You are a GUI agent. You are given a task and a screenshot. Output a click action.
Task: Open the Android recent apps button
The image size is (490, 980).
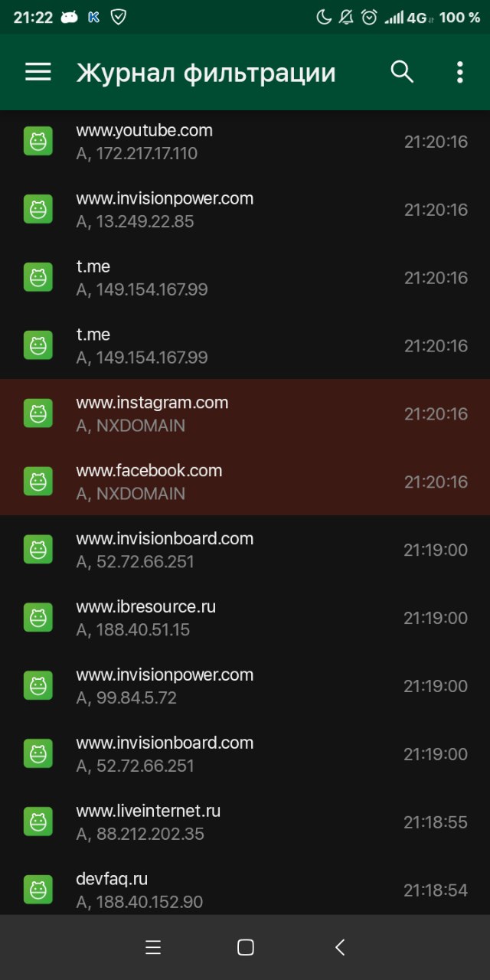tap(153, 947)
